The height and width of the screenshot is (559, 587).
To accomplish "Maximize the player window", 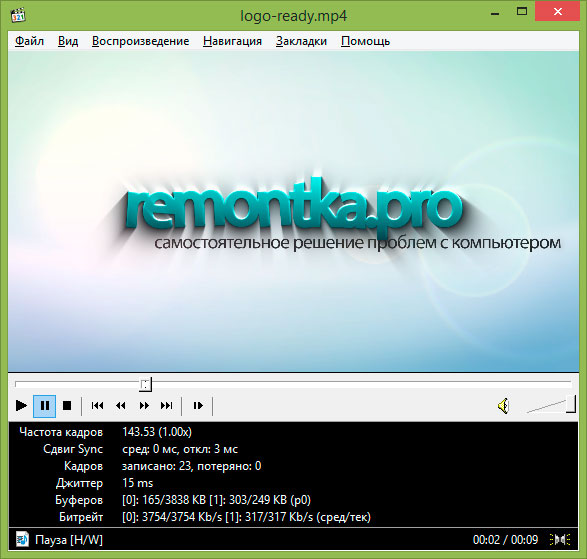I will click(x=522, y=12).
